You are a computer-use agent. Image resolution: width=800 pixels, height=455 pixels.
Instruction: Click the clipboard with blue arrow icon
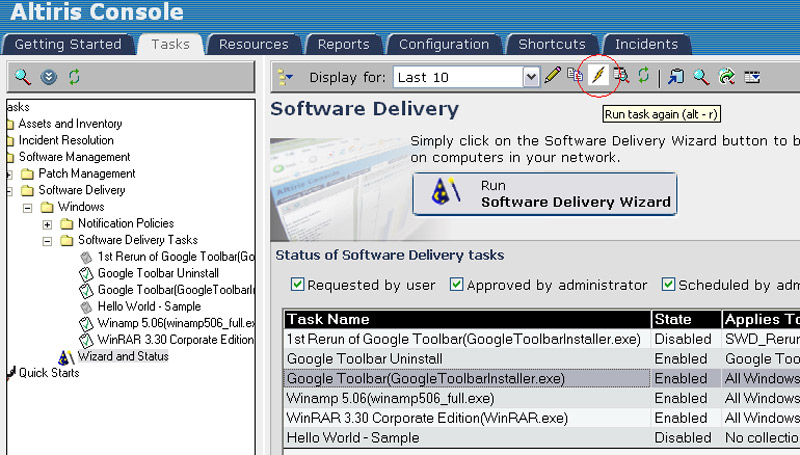(676, 77)
